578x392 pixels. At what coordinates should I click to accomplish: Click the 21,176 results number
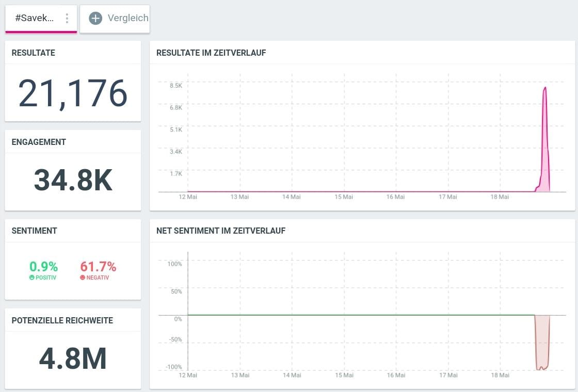(73, 93)
